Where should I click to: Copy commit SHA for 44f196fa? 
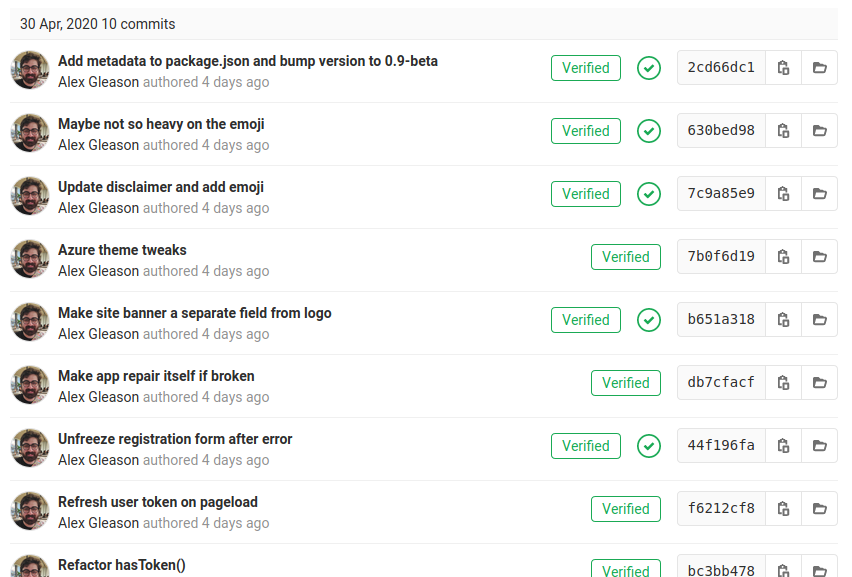point(783,446)
